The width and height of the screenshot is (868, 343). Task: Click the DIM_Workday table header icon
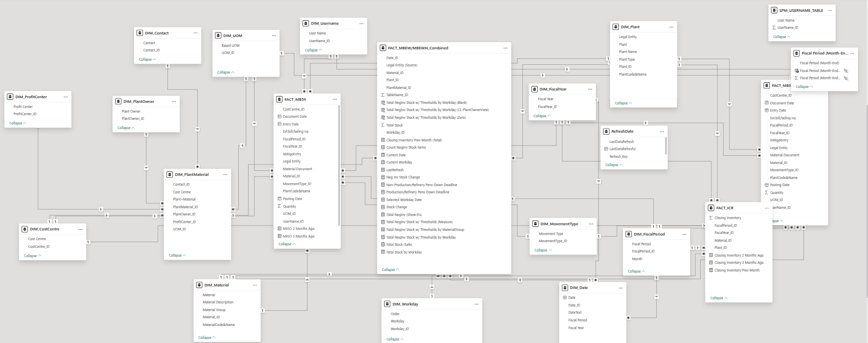click(388, 304)
